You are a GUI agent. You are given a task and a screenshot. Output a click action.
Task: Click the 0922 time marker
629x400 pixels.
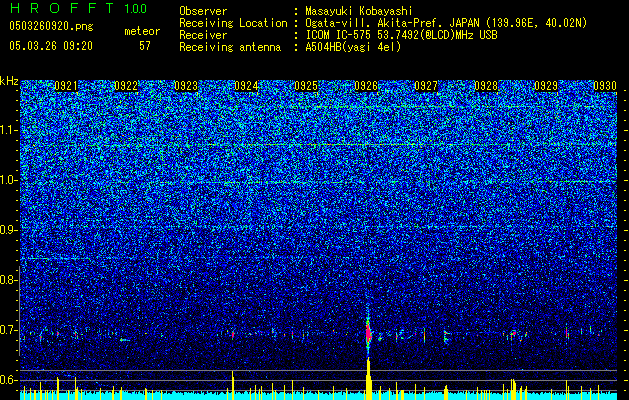pyautogui.click(x=126, y=86)
